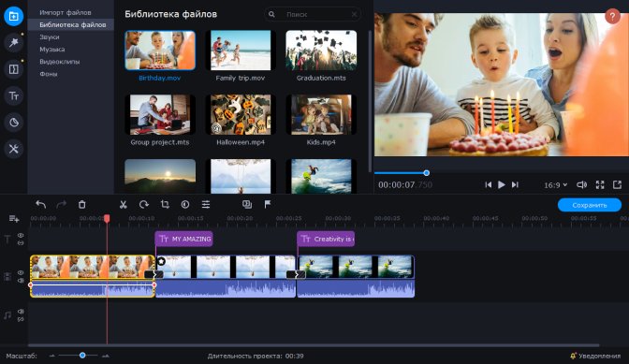
Task: Select the Graduation.mts thumbnail
Action: pos(321,51)
